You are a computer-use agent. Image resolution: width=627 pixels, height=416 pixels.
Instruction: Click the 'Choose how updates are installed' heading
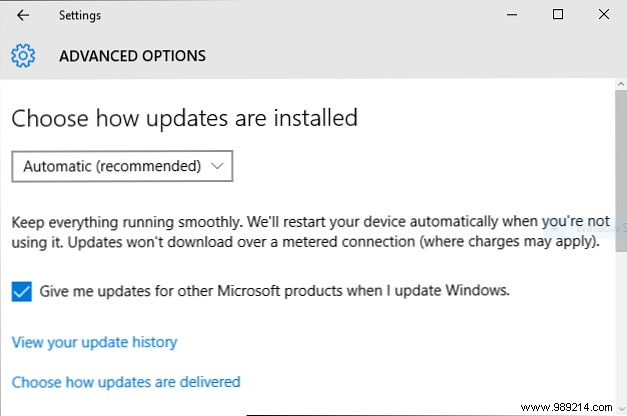184,118
